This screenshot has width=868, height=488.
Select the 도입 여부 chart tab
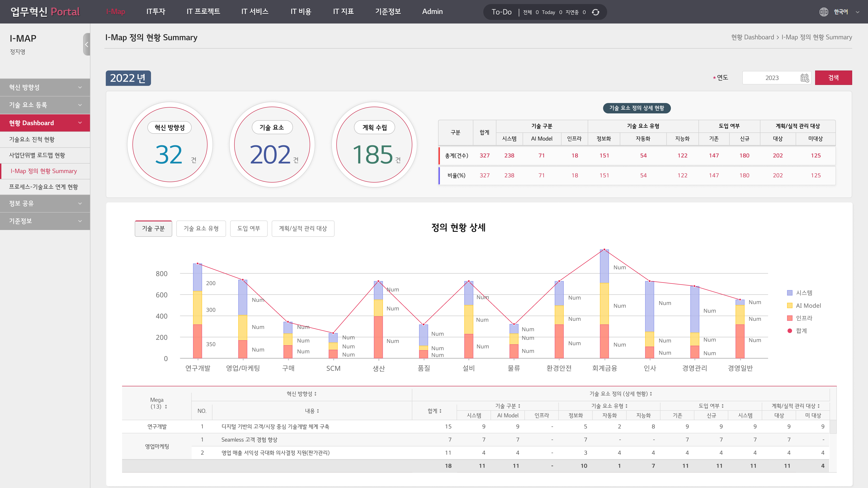[249, 228]
